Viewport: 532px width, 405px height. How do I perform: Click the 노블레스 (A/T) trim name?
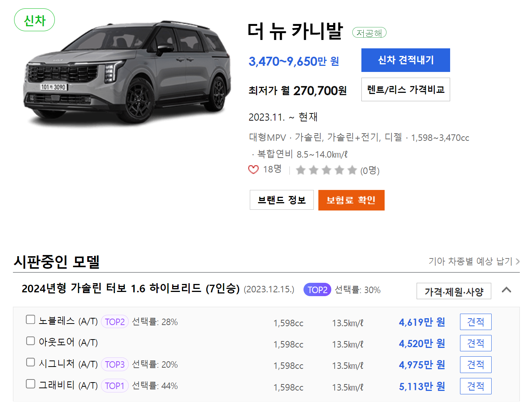click(x=68, y=321)
